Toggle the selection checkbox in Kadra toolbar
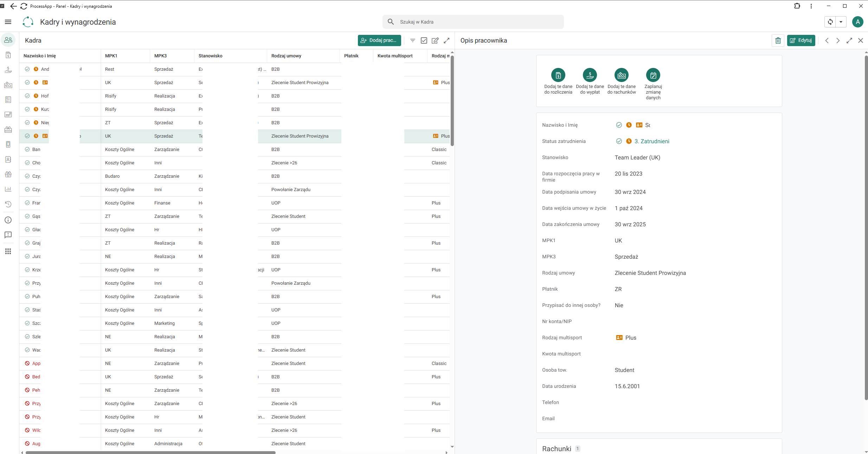The image size is (868, 454). pyautogui.click(x=424, y=40)
